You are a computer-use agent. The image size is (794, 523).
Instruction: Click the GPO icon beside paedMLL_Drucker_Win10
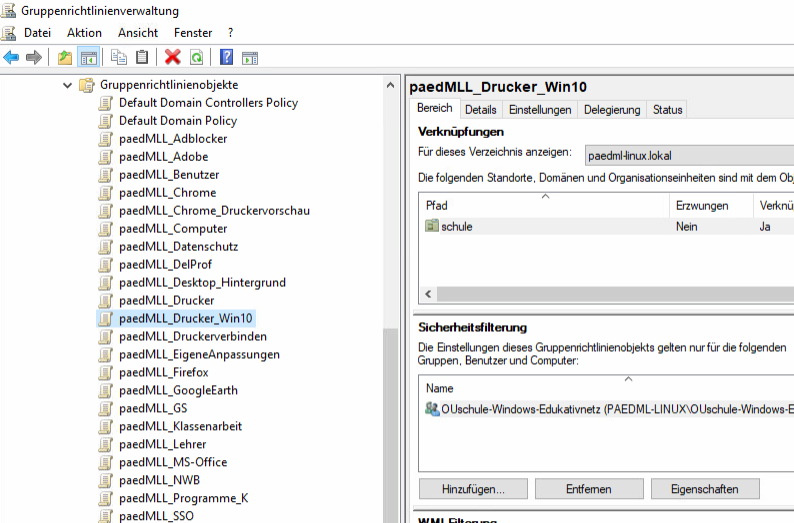click(105, 318)
